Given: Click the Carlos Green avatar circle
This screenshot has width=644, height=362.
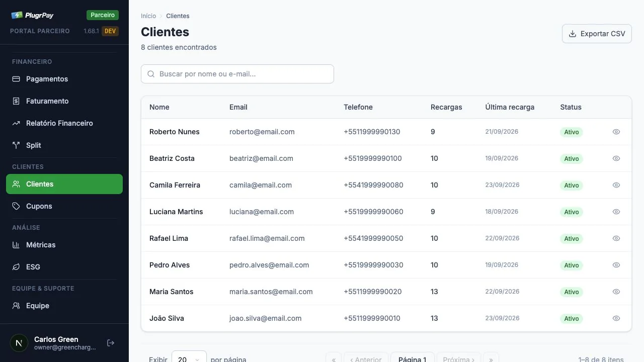Looking at the screenshot, I should coord(19,343).
